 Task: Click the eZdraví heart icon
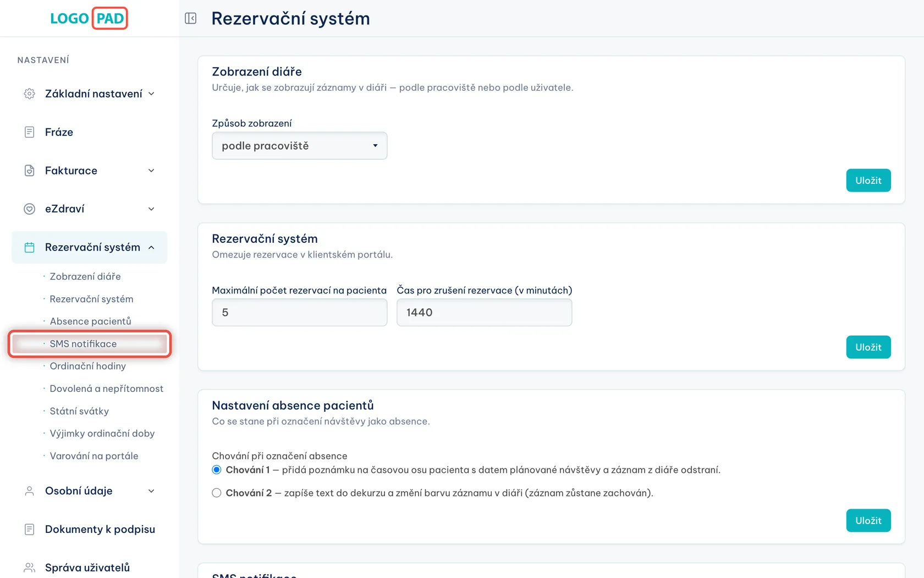30,209
